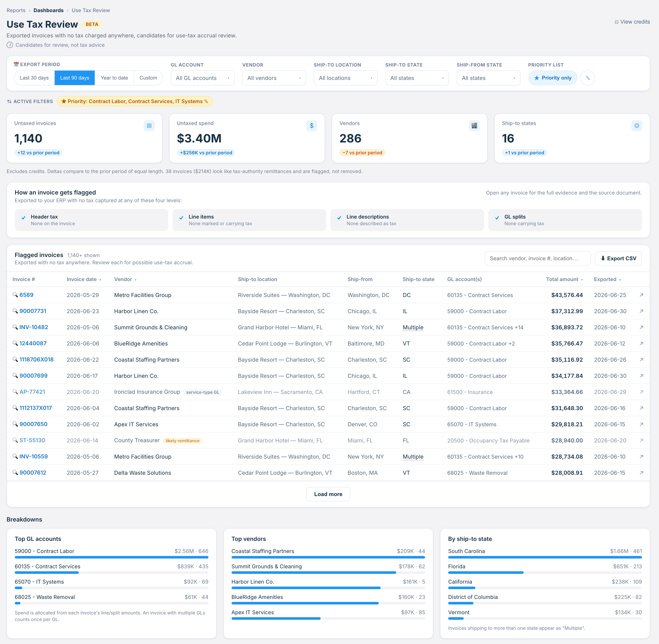The width and height of the screenshot is (659, 644).
Task: Click Load more invoices
Action: (328, 494)
